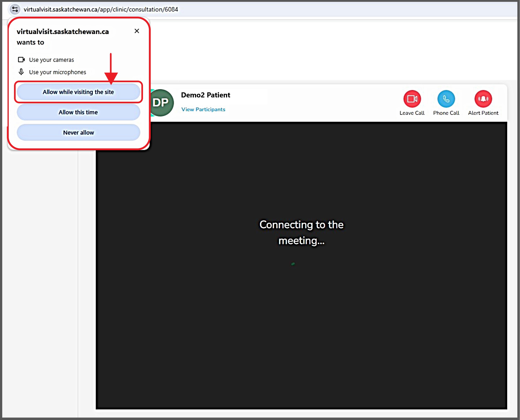
Task: Click the green loading spinner dot
Action: [293, 264]
